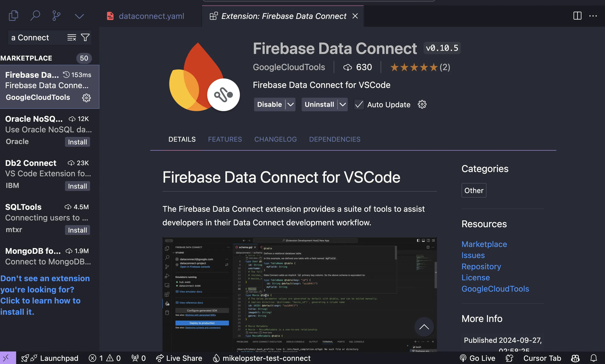
Task: Click the Marketplace resource link
Action: coord(483,244)
